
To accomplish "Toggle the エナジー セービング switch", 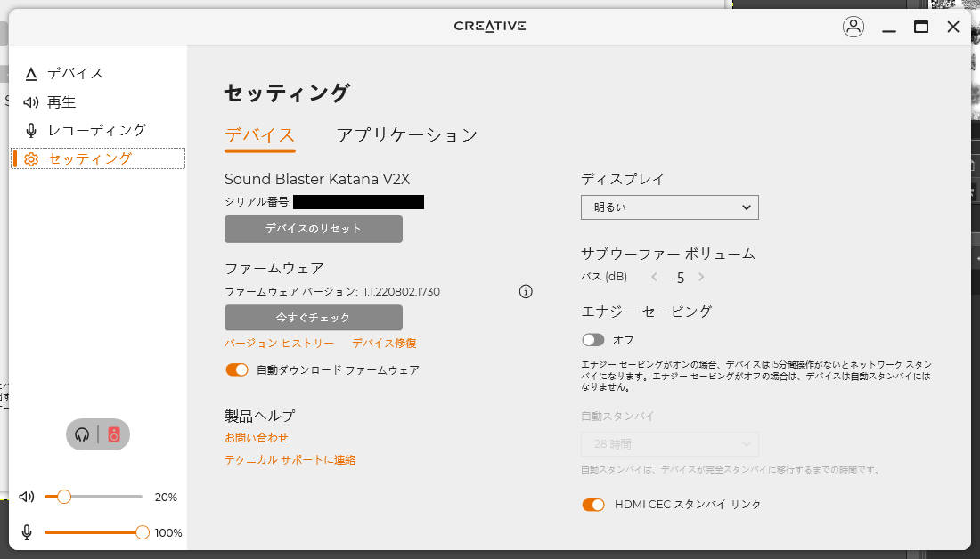I will [x=593, y=340].
